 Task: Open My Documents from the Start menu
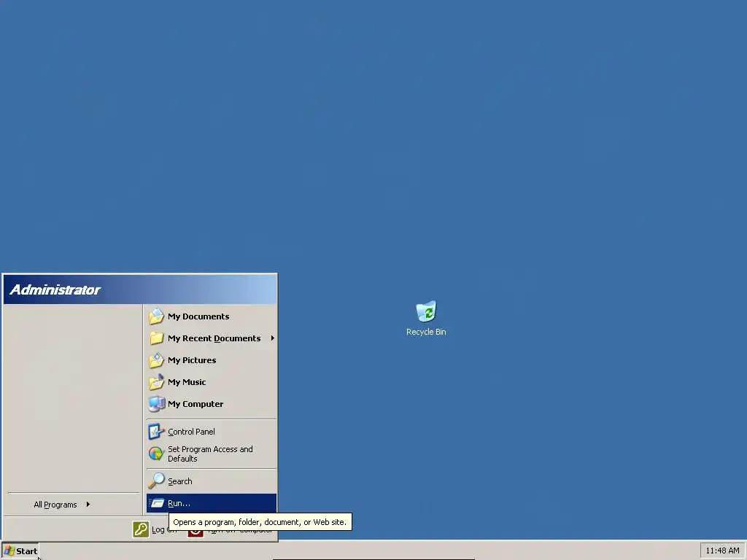(x=212, y=316)
